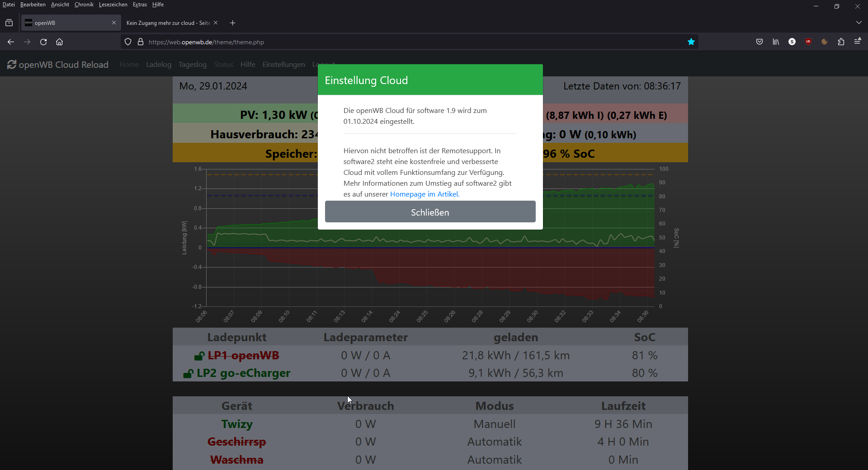Click the '4 H 0 Min' runtime
The image size is (868, 470).
[x=623, y=442]
